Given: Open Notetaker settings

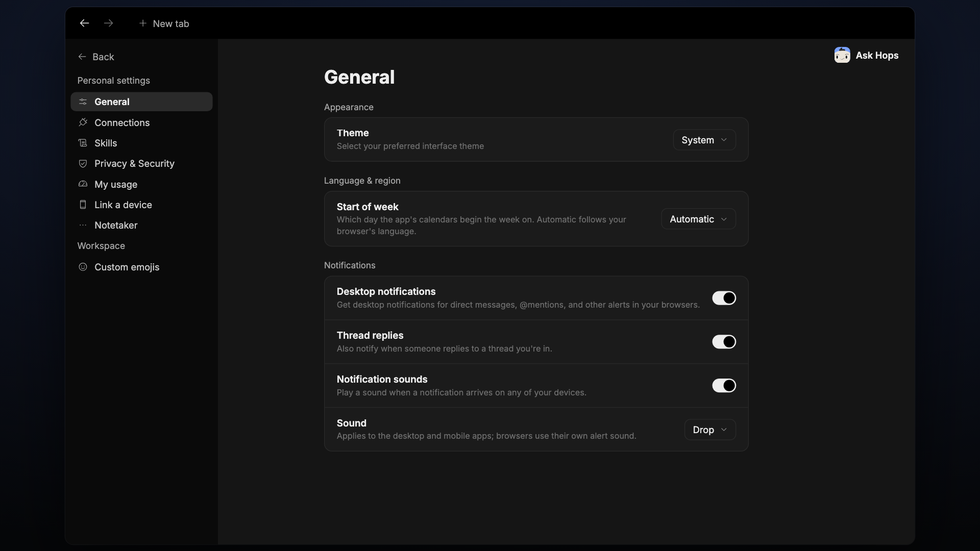Looking at the screenshot, I should [x=141, y=225].
